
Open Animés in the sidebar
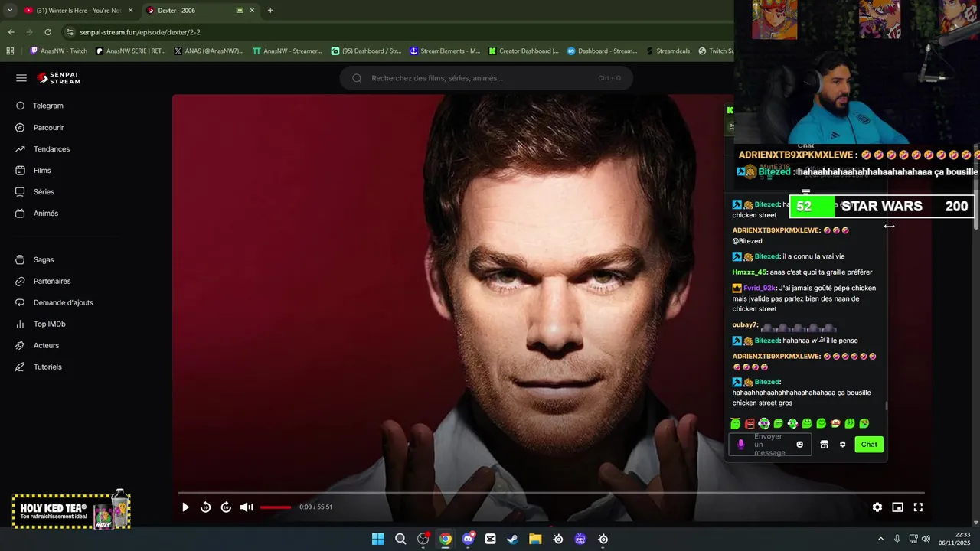38,214
